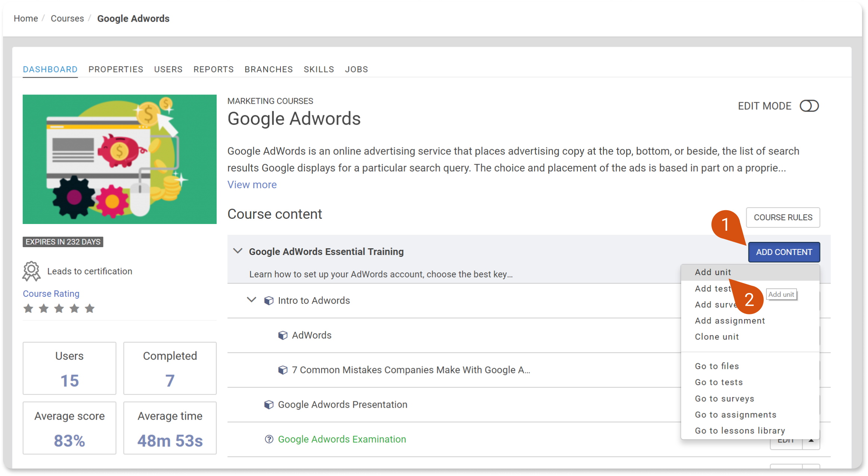Toggle the Edit Mode switch
The width and height of the screenshot is (868, 476).
click(x=809, y=106)
